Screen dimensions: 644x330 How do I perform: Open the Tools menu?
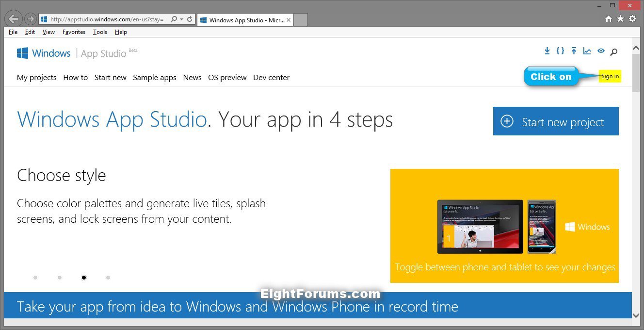click(x=100, y=32)
